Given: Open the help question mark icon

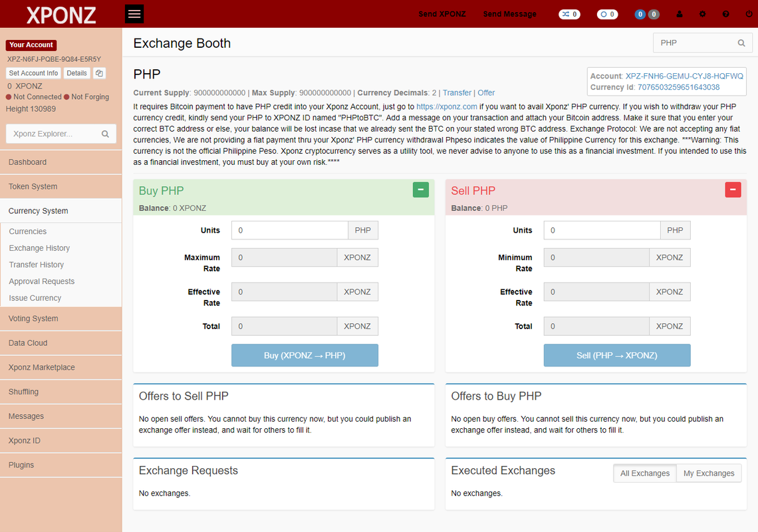Looking at the screenshot, I should 725,14.
